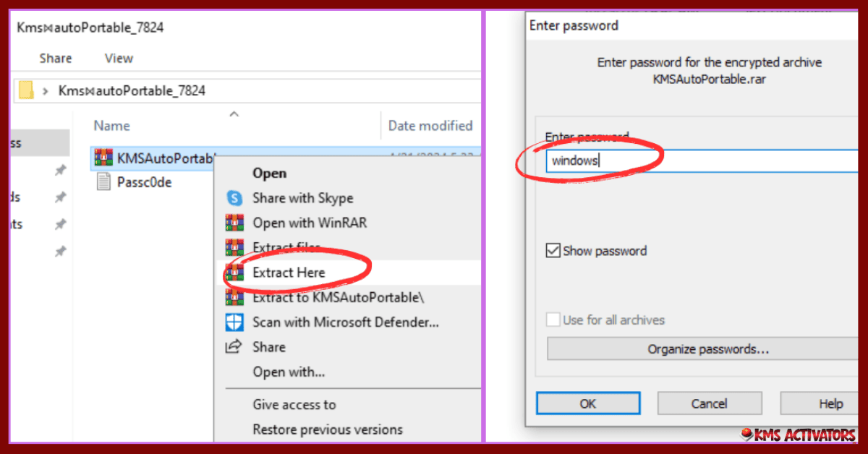The height and width of the screenshot is (454, 868).
Task: Click the Share arrow icon in menu
Action: coord(234,347)
